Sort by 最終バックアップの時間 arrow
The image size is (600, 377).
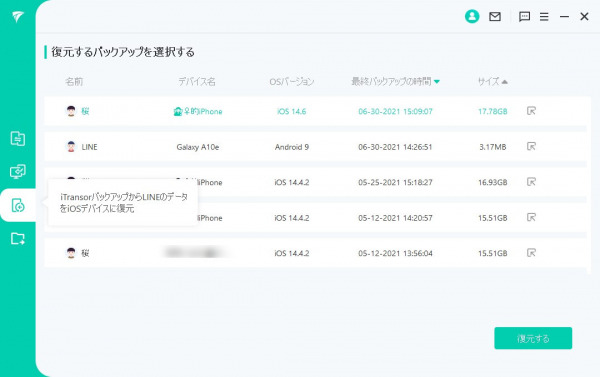(437, 82)
